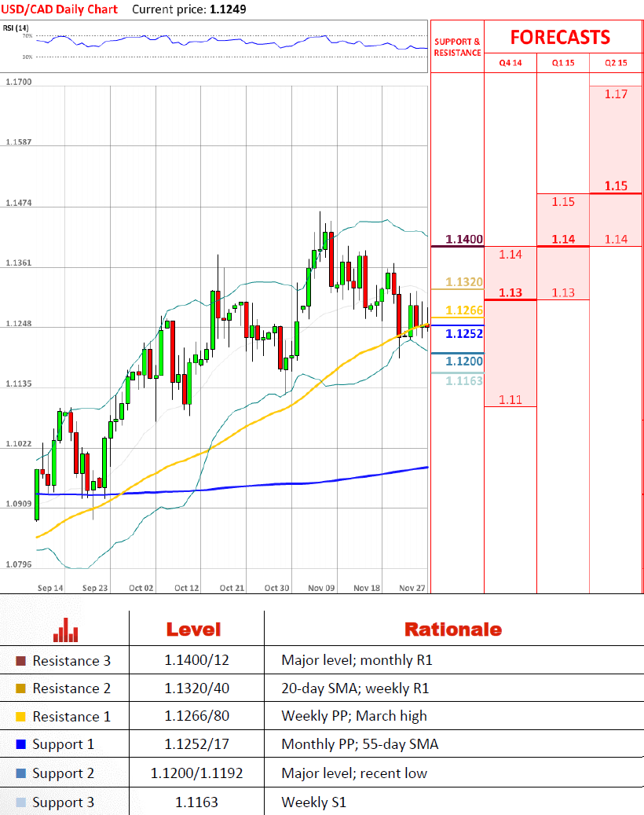Click the 1.1400 resistance level on chart
This screenshot has width=644, height=815.
click(x=464, y=239)
